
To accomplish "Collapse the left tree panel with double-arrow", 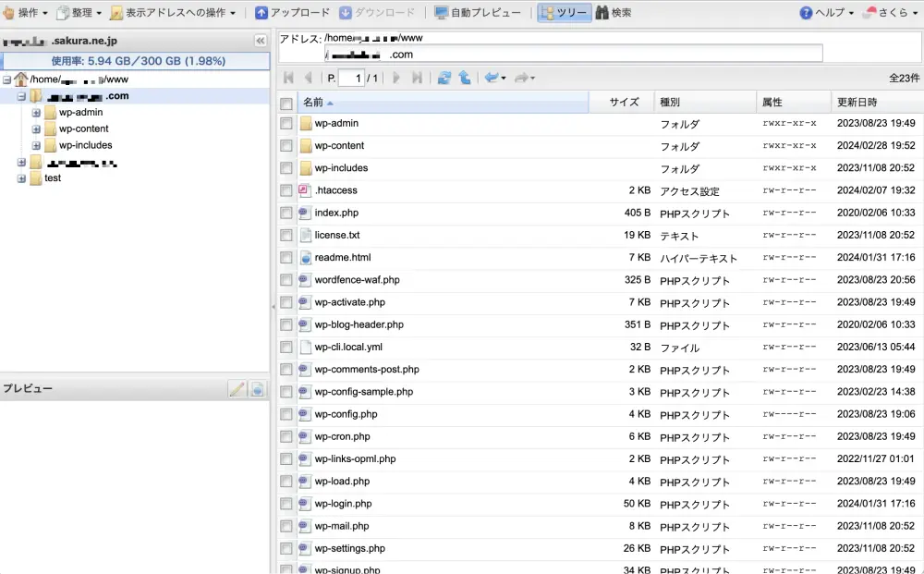I will (x=261, y=42).
